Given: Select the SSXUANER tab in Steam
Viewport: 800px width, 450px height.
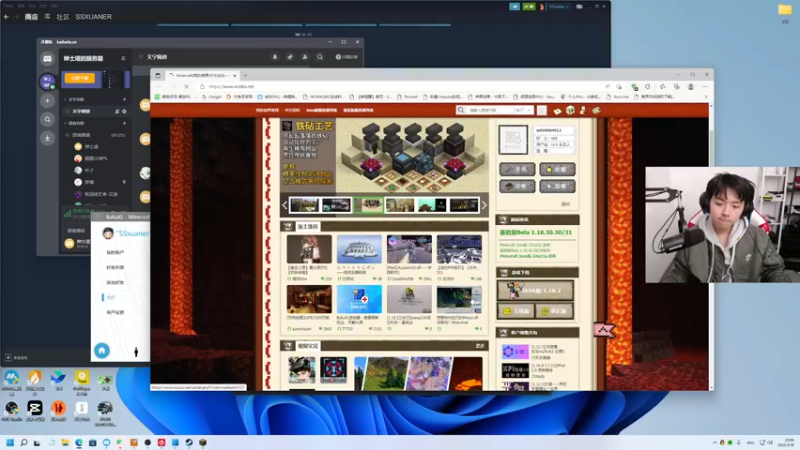Looking at the screenshot, I should (93, 17).
